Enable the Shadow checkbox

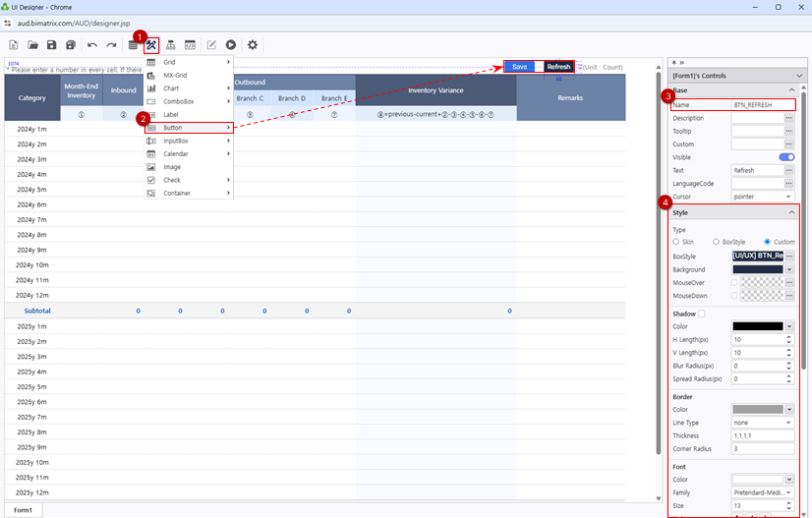pos(701,314)
